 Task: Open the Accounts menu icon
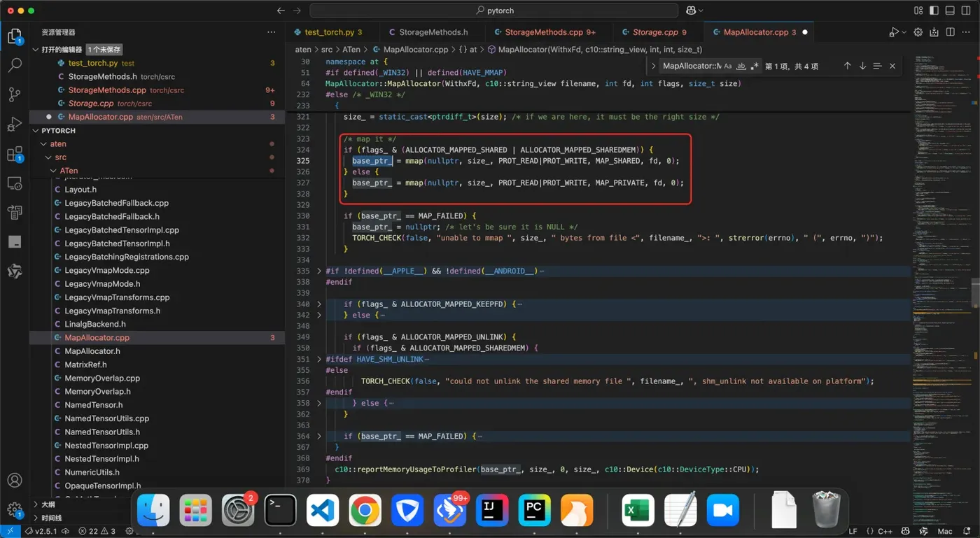click(x=15, y=481)
